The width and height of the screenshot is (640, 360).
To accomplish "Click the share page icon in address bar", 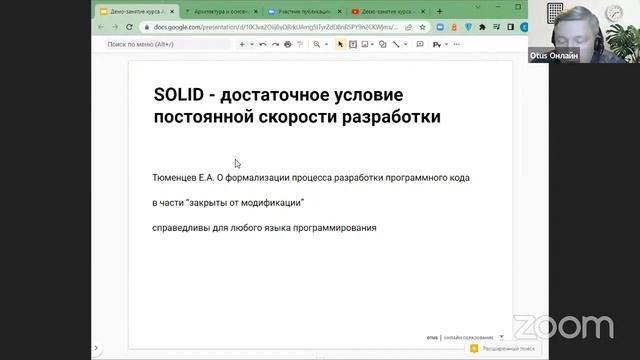I will click(x=408, y=27).
